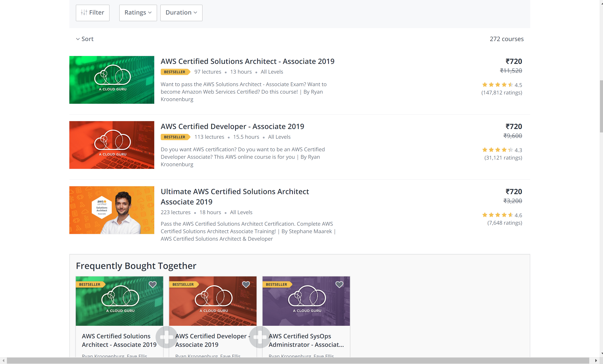The width and height of the screenshot is (603, 364).
Task: Click the ratings count of the Developer course
Action: (503, 158)
